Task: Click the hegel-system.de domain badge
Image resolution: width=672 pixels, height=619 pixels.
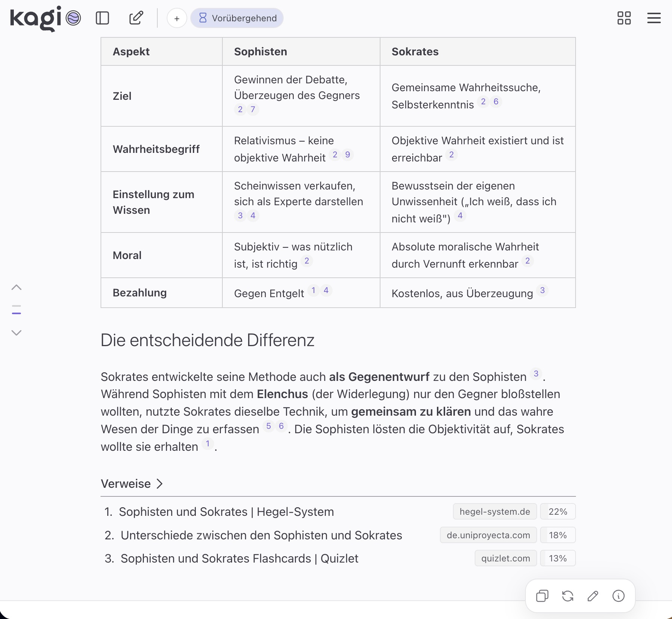Action: tap(494, 512)
